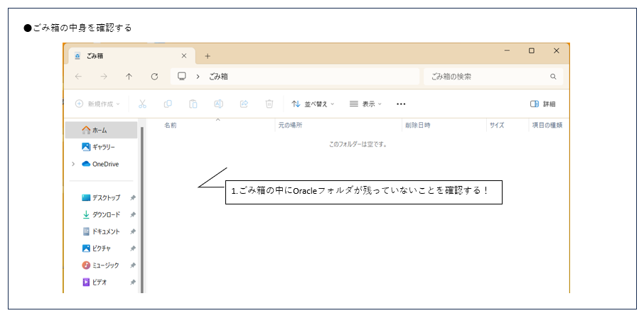644x318 pixels.
Task: Select the ごみ箱 tab
Action: coord(132,56)
